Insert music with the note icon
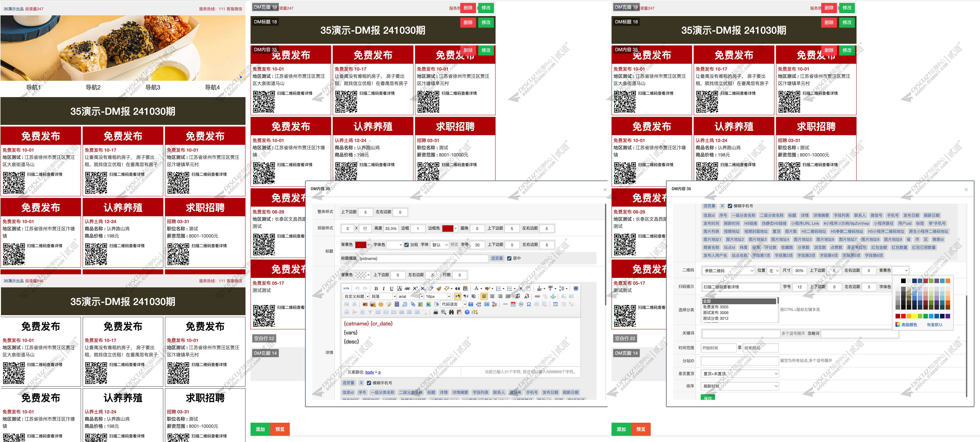The width and height of the screenshot is (980, 442). [x=405, y=304]
